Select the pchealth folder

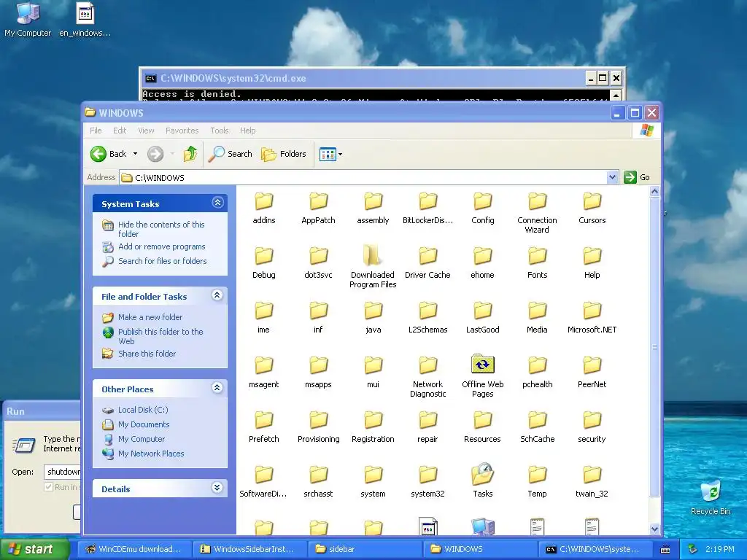pyautogui.click(x=538, y=372)
